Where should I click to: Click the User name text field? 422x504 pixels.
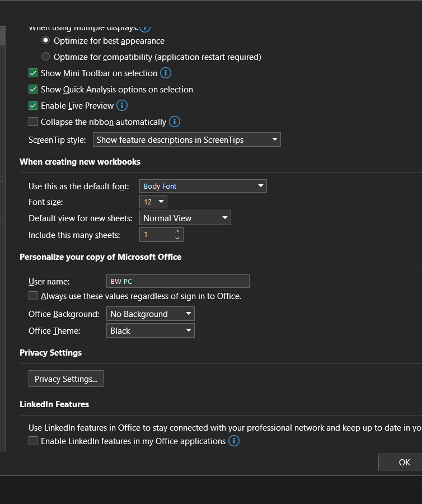click(x=177, y=282)
